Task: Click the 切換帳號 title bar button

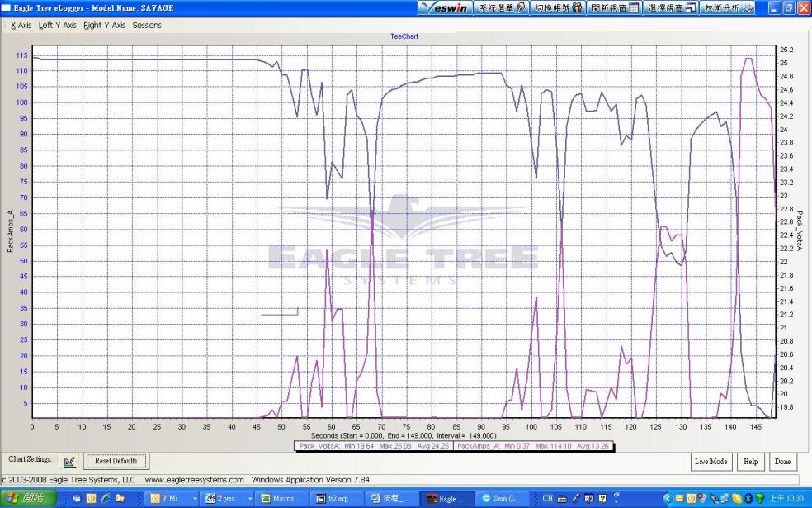Action: click(557, 7)
